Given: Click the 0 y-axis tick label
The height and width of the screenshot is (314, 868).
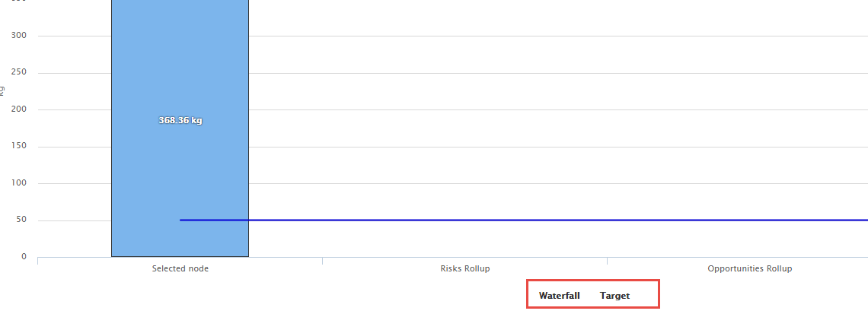Looking at the screenshot, I should coord(24,257).
